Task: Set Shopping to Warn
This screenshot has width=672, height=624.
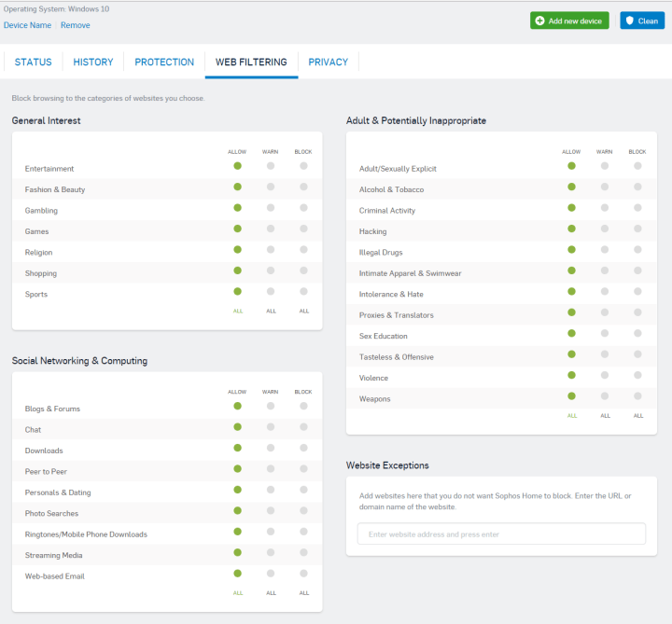Action: 271,270
